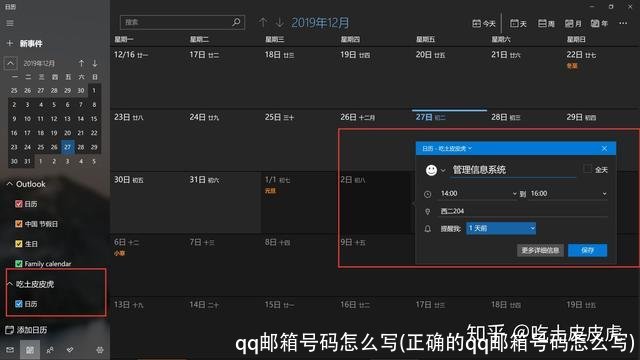Enable the 全天 all-day checkbox
The width and height of the screenshot is (640, 360).
tap(587, 169)
